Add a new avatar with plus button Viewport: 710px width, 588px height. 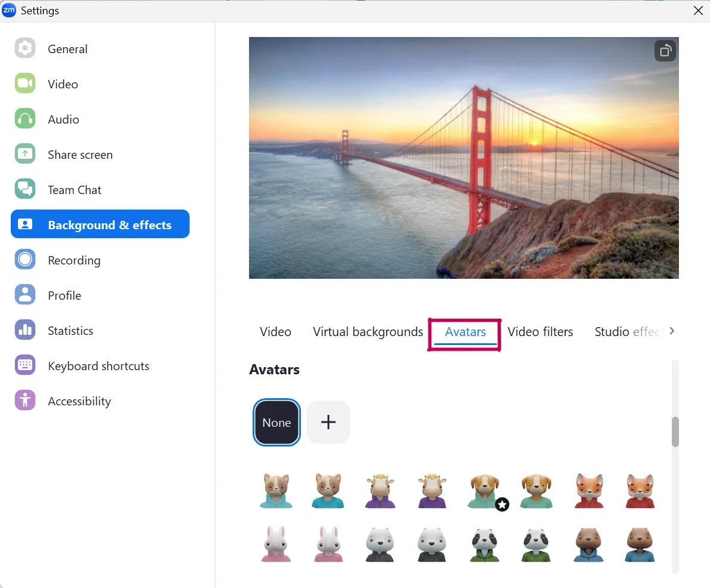tap(328, 423)
